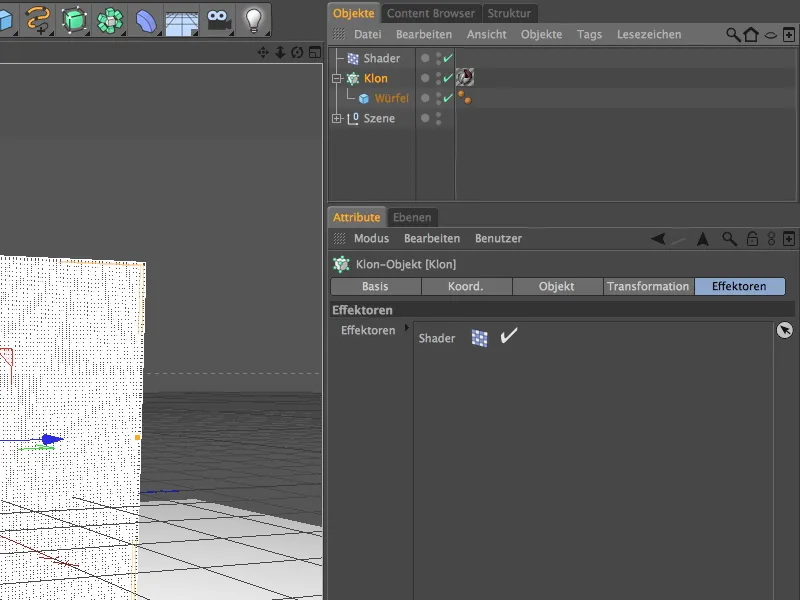This screenshot has width=800, height=600.
Task: Open the Basis tab of Klon-Objekt
Action: point(376,286)
